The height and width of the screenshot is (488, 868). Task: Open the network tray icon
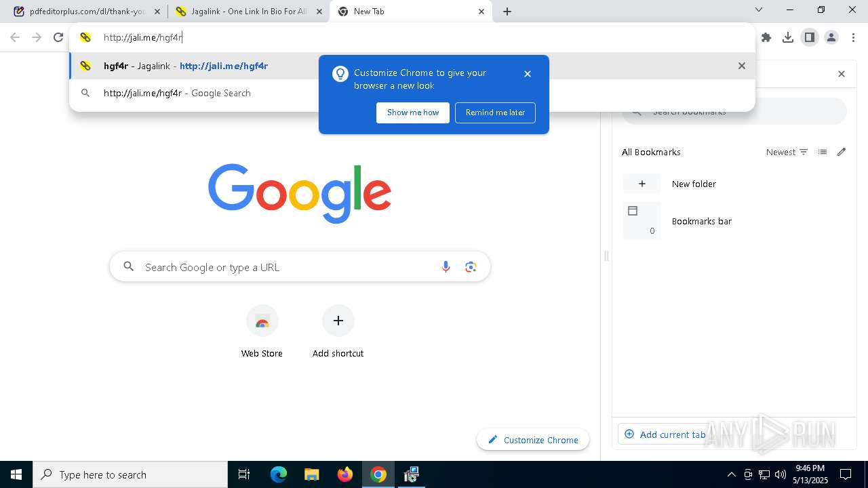coord(764,474)
